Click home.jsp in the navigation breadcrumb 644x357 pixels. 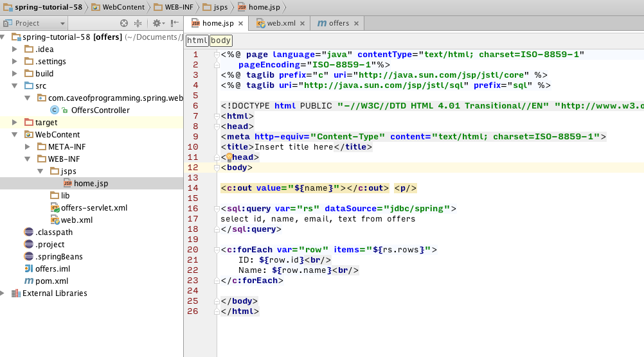[259, 7]
